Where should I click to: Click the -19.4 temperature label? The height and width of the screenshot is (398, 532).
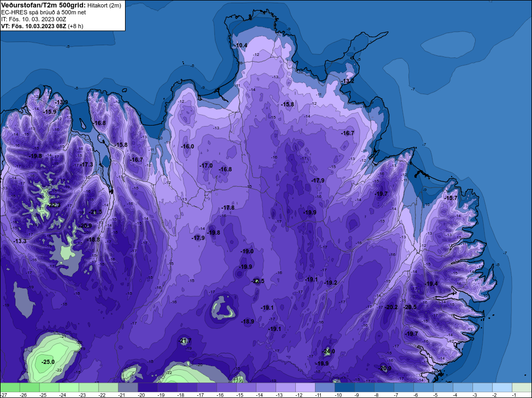tap(431, 284)
